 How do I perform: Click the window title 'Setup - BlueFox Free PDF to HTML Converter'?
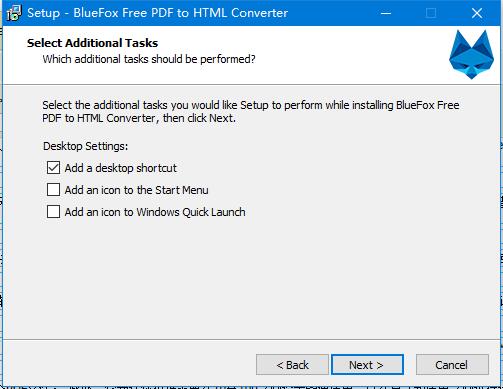coord(157,13)
